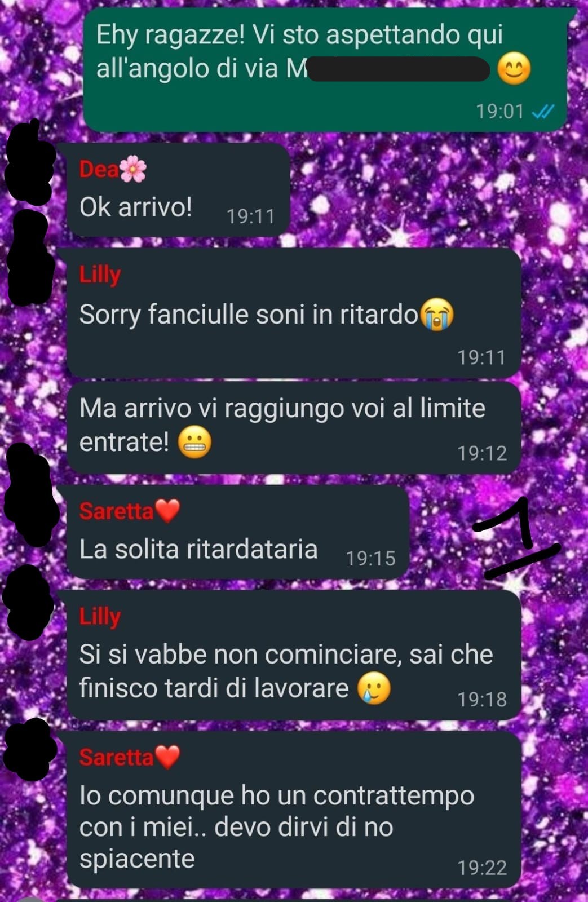Select the 'La solita ritardataria' message
Image resolution: width=588 pixels, height=902 pixels.
coord(237,532)
